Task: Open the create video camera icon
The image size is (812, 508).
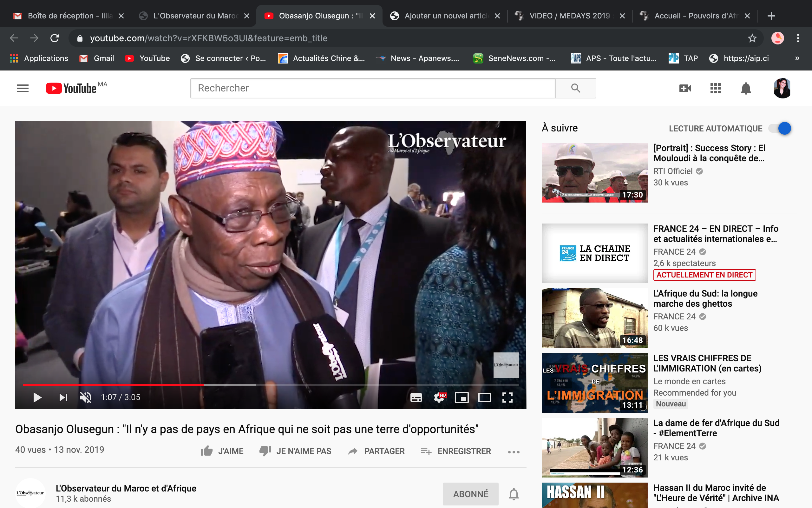Action: [685, 88]
